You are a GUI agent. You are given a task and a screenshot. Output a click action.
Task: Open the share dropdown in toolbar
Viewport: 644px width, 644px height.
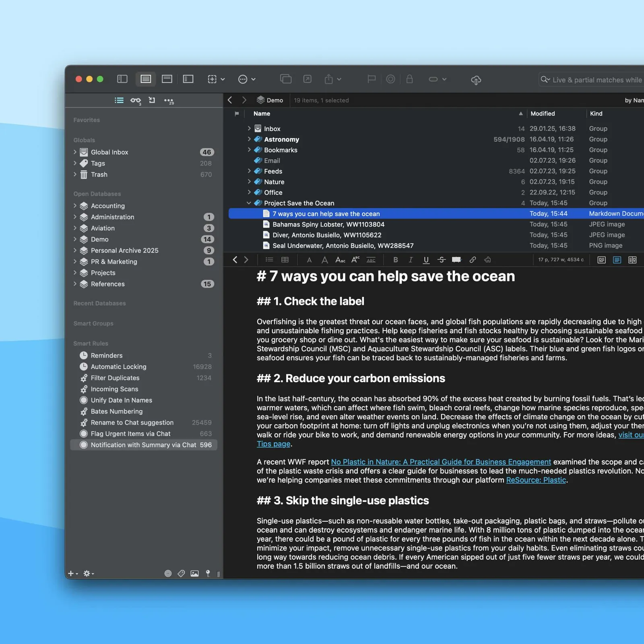[x=333, y=79]
